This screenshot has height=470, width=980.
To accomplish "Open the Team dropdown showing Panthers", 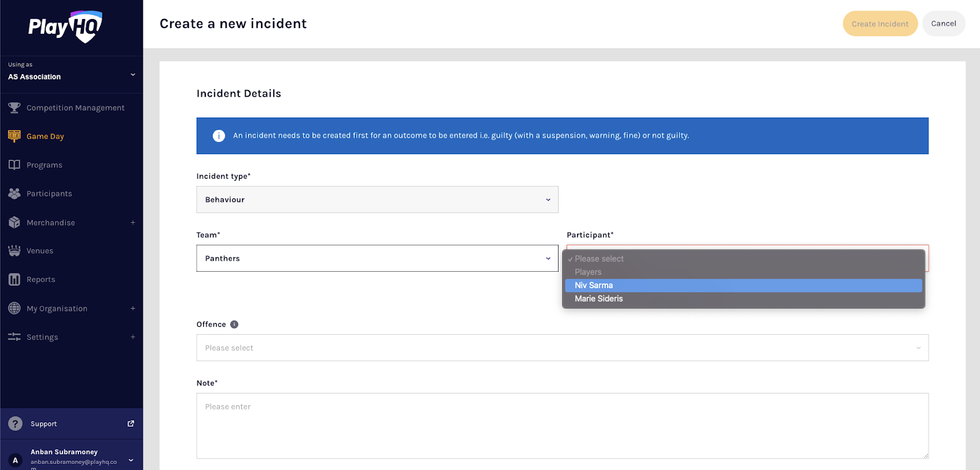I will pos(377,258).
